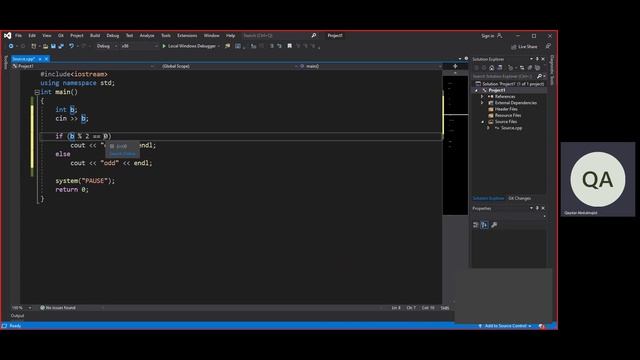
Task: Close the Source.cpp tab
Action: pyautogui.click(x=46, y=59)
